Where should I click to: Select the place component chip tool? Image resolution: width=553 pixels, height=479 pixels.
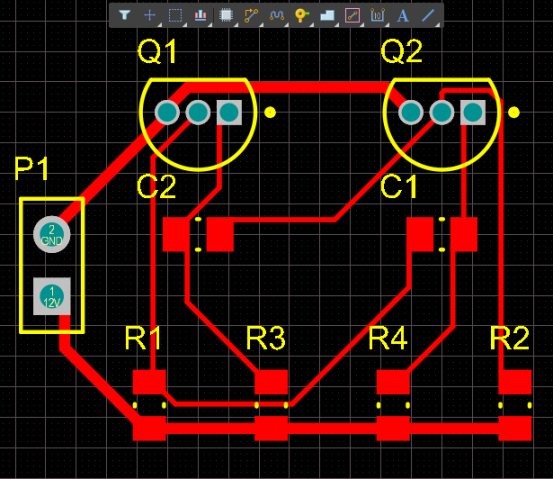226,15
